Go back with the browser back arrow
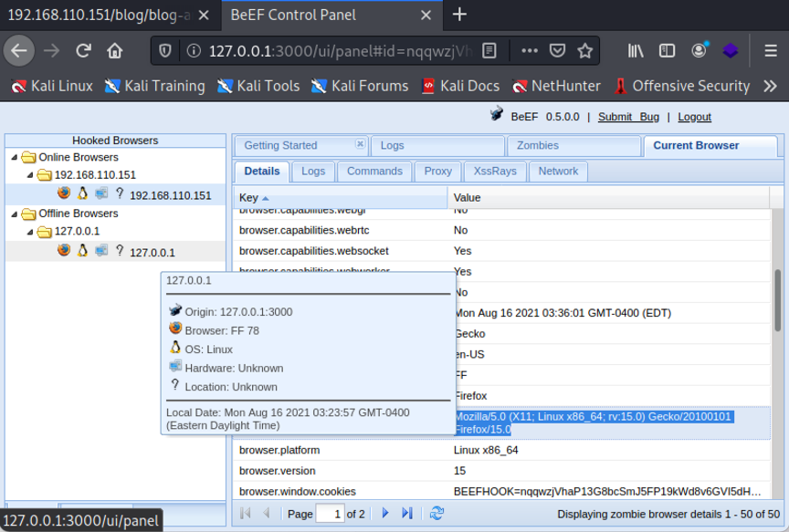Image resolution: width=789 pixels, height=532 pixels. click(x=19, y=51)
